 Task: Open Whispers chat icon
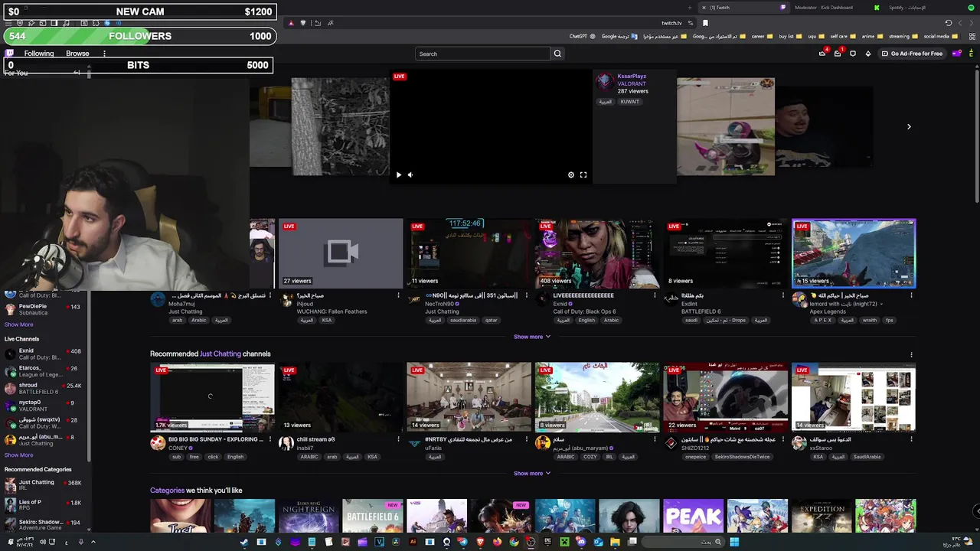point(853,54)
